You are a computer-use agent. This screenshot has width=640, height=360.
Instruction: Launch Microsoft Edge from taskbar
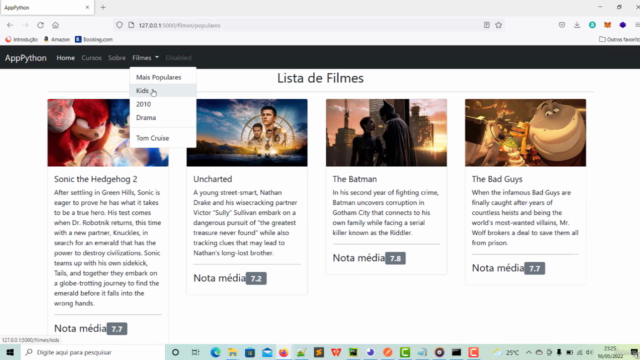[216, 352]
